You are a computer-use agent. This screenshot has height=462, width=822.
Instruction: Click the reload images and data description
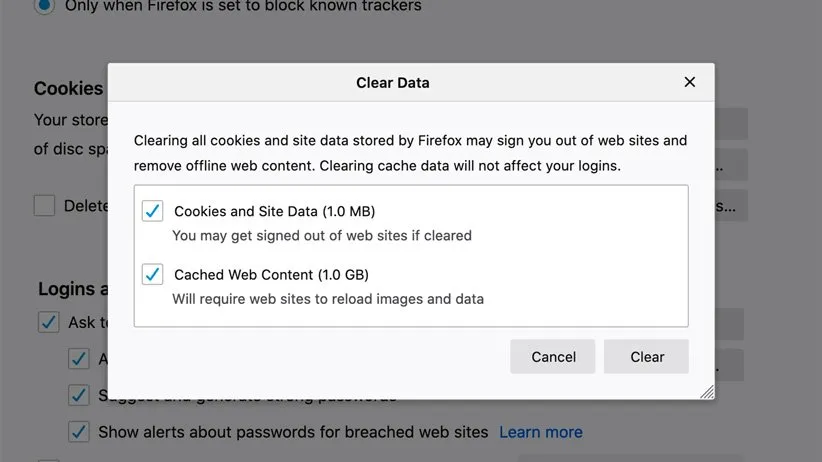327,299
